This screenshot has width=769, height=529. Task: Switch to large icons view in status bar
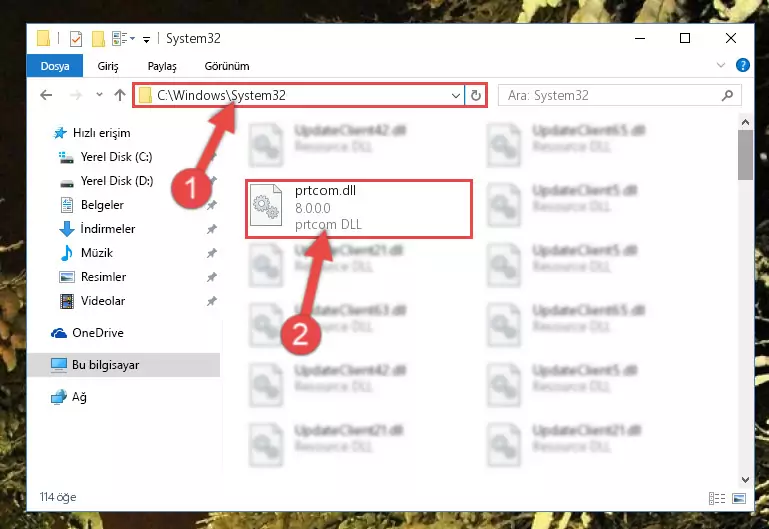pos(739,498)
